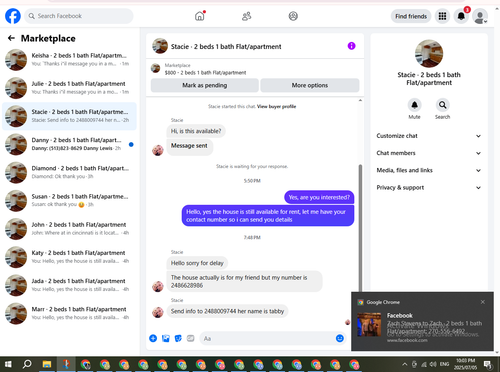
Task: Click "Hi, is this available?" message bubble
Action: point(196,131)
